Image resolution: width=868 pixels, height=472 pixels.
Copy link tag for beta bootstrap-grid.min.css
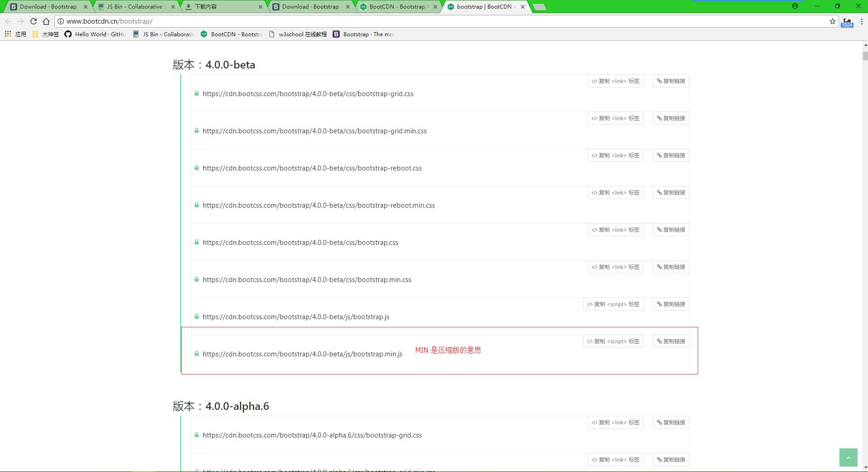615,118
